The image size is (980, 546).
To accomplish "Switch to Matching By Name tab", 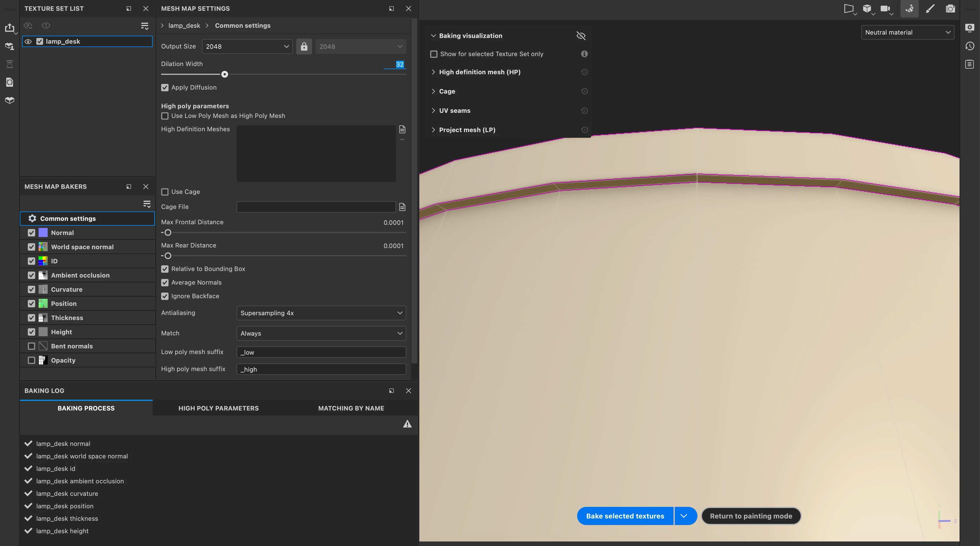I will [351, 408].
